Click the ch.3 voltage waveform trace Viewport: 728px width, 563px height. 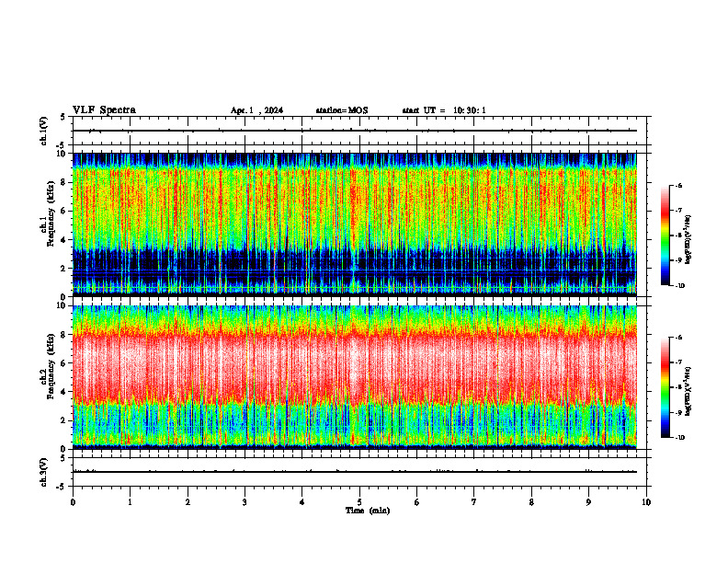click(355, 472)
